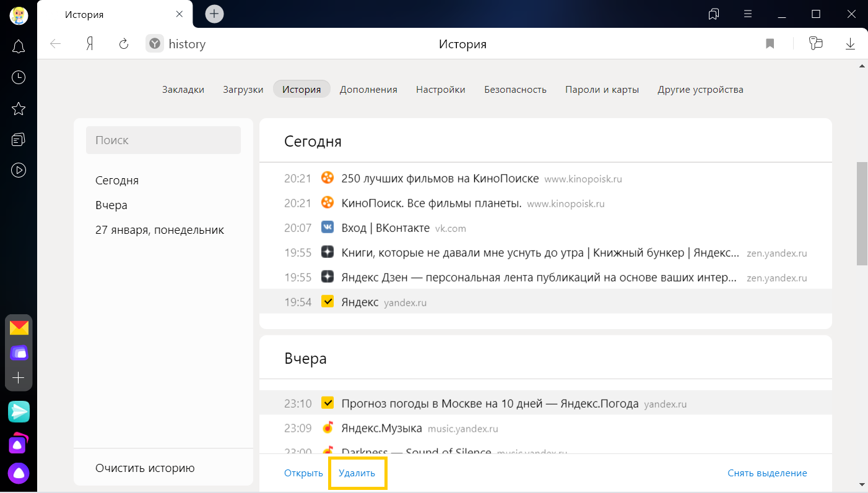This screenshot has height=493, width=868.
Task: Select the Книги, которые не давали entry icon
Action: coord(328,252)
